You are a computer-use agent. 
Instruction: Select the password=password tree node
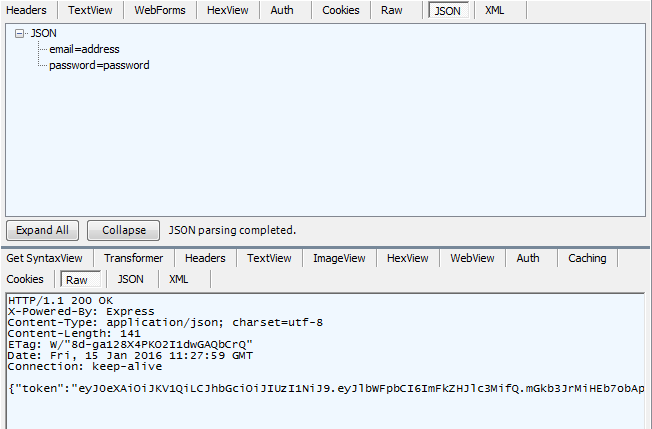click(x=99, y=65)
